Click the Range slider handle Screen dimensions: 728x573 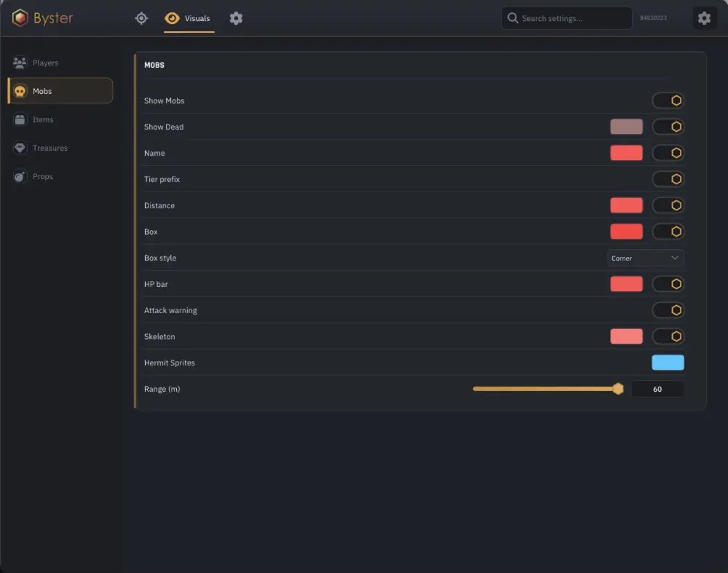pyautogui.click(x=617, y=389)
